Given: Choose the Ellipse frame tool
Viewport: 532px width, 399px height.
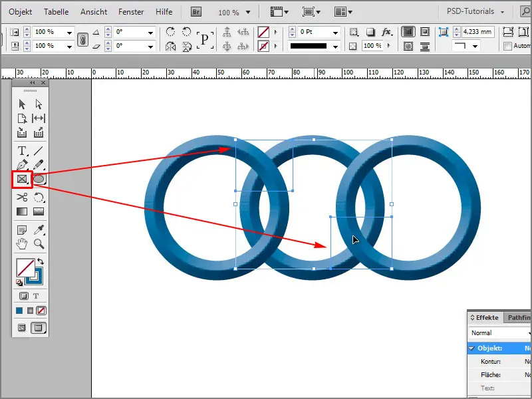Looking at the screenshot, I should 39,178.
